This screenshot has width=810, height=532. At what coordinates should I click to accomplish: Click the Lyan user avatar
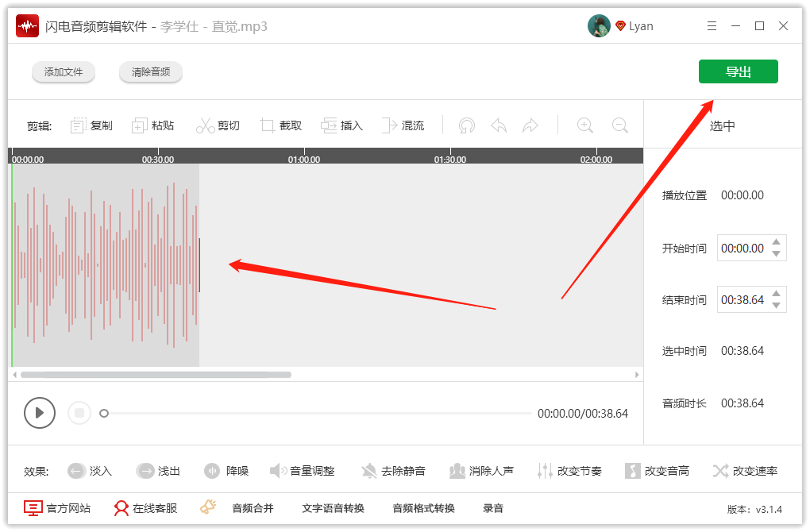[600, 26]
